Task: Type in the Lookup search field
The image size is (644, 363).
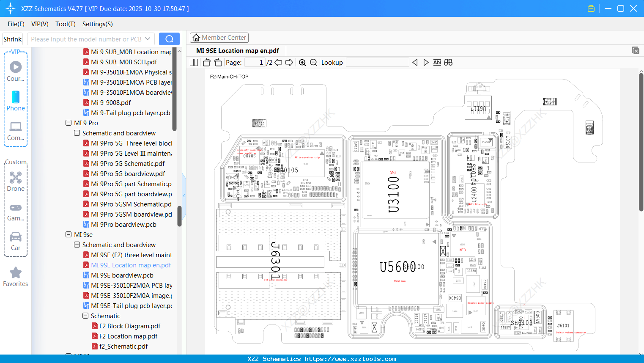Action: click(378, 62)
